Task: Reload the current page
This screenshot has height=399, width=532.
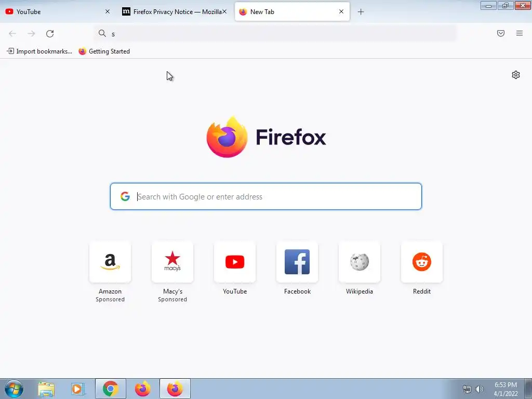Action: coord(50,34)
